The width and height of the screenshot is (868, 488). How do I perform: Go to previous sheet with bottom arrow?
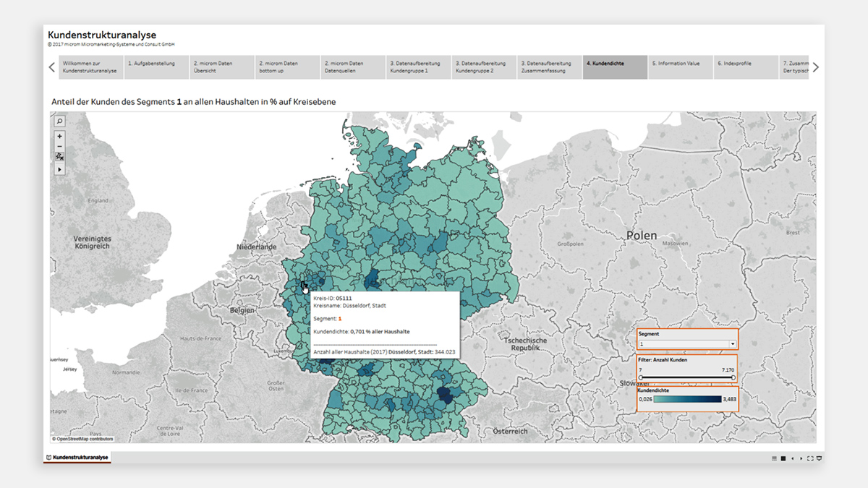[x=792, y=458]
